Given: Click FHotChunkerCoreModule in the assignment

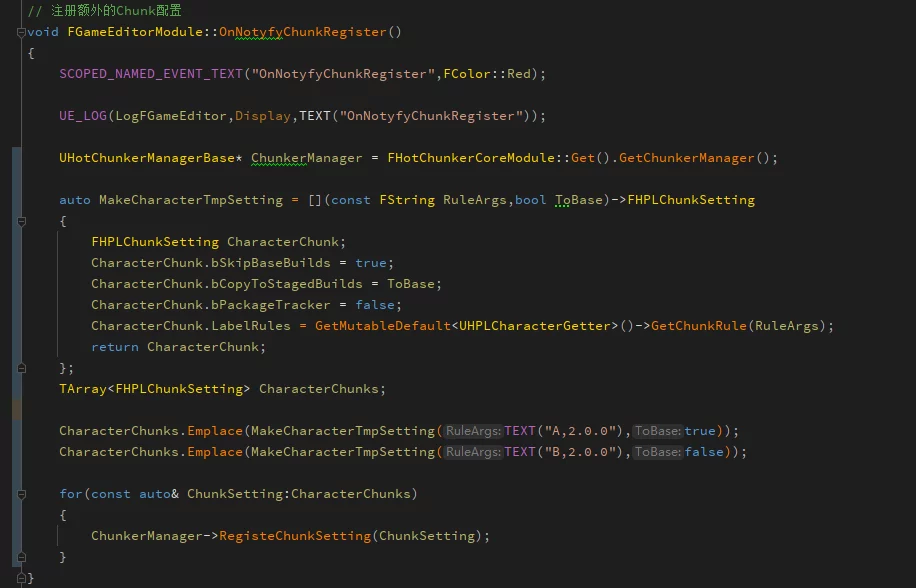Looking at the screenshot, I should [471, 158].
